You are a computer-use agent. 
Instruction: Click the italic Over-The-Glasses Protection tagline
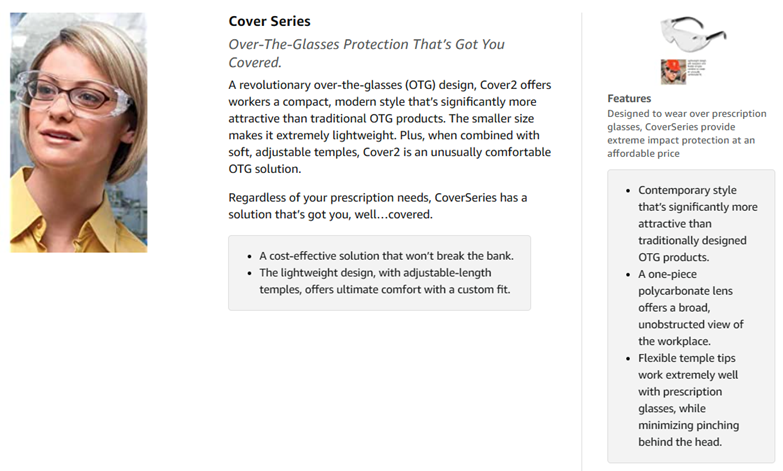tap(366, 53)
